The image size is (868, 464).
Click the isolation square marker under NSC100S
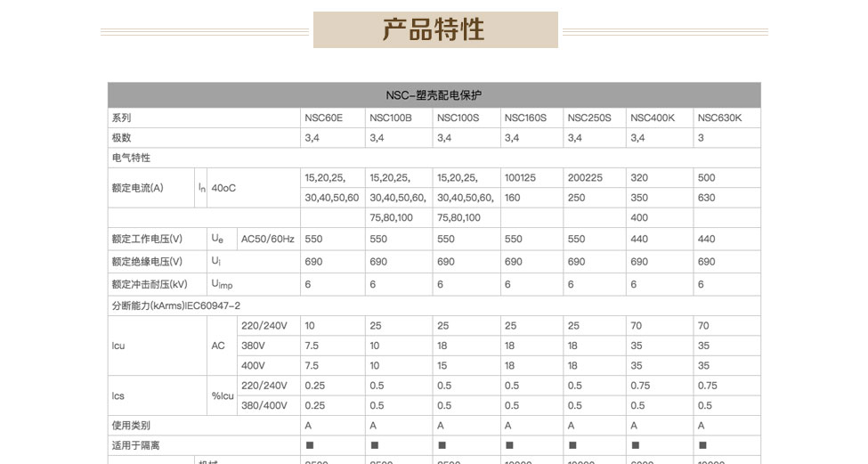point(442,444)
